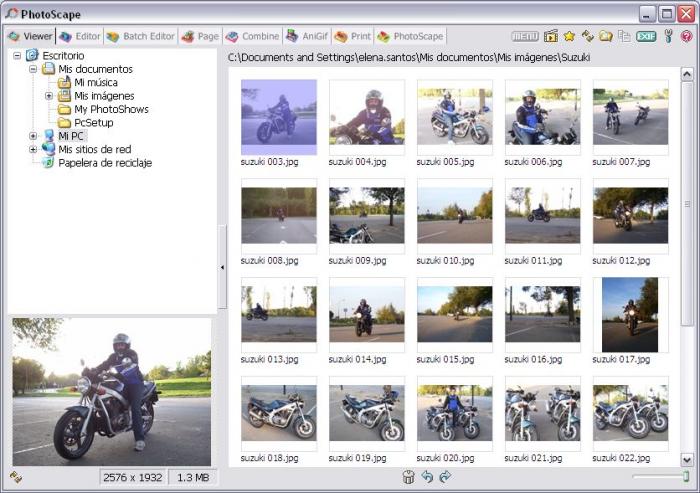Select thumbnail suzuki 020.jpg
Image resolution: width=700 pixels, height=493 pixels.
(x=454, y=414)
